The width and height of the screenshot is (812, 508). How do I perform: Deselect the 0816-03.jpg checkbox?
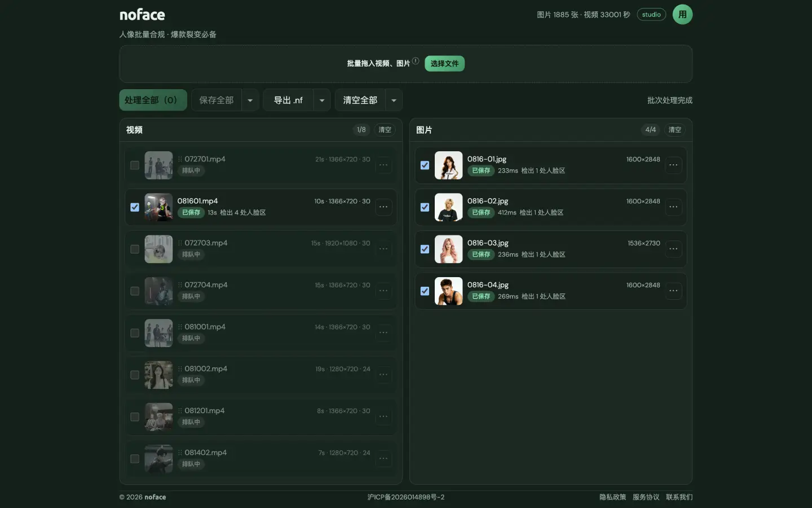coord(425,249)
